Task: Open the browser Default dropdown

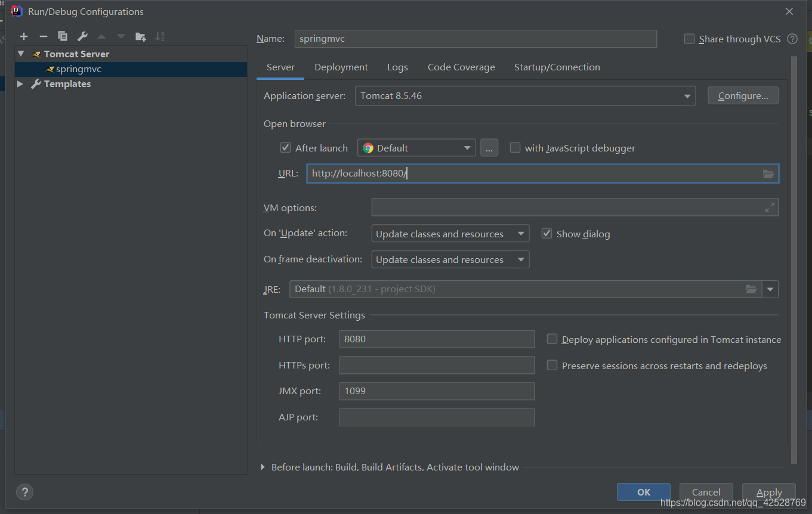Action: (x=416, y=148)
